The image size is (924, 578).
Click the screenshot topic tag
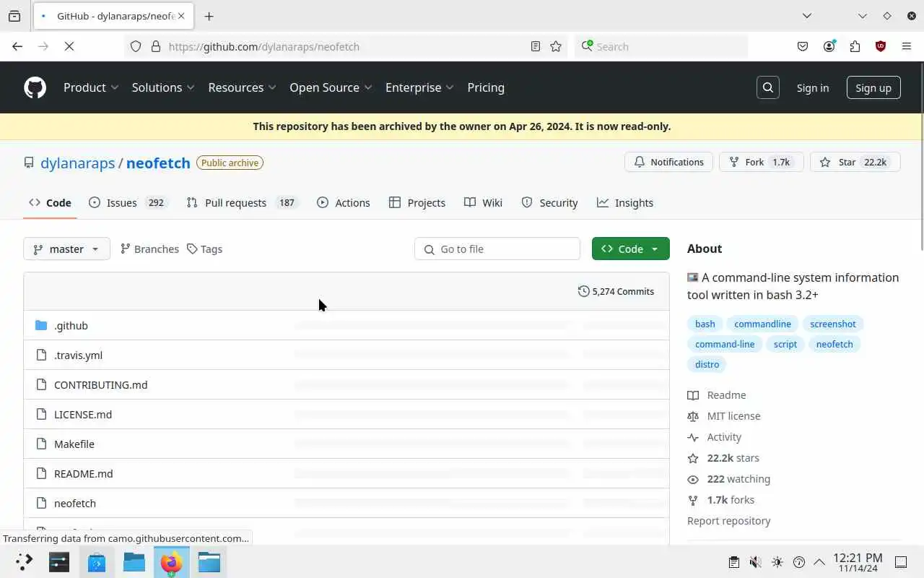[x=833, y=324]
